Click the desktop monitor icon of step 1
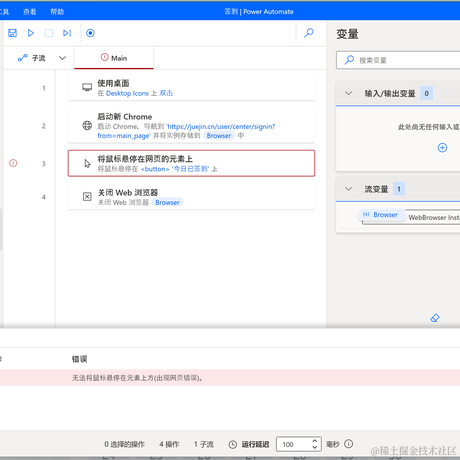The image size is (460, 460). (87, 87)
